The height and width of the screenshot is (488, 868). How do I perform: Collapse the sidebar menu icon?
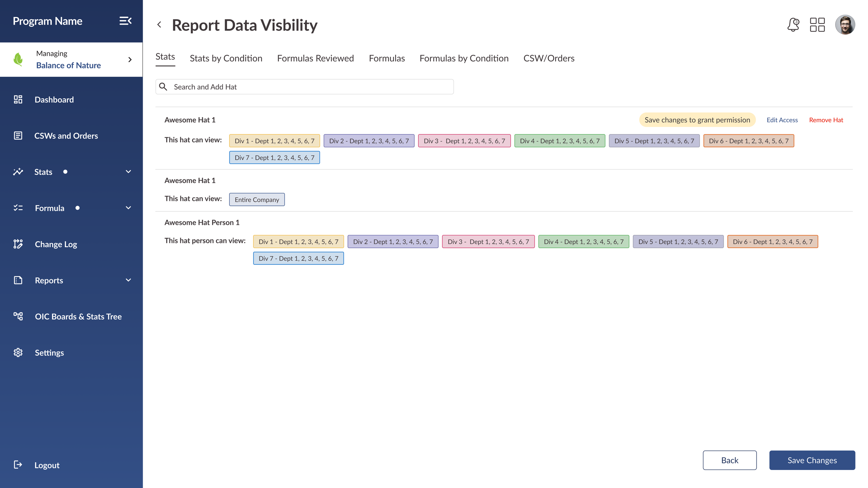[125, 21]
